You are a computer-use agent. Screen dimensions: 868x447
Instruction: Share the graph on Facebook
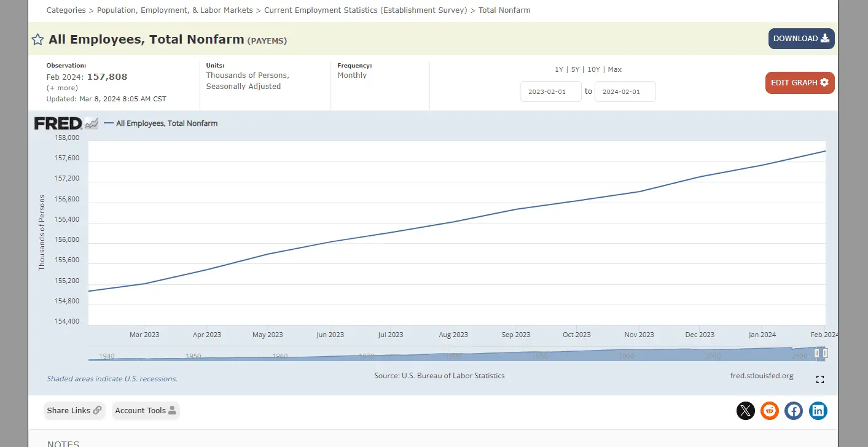794,411
